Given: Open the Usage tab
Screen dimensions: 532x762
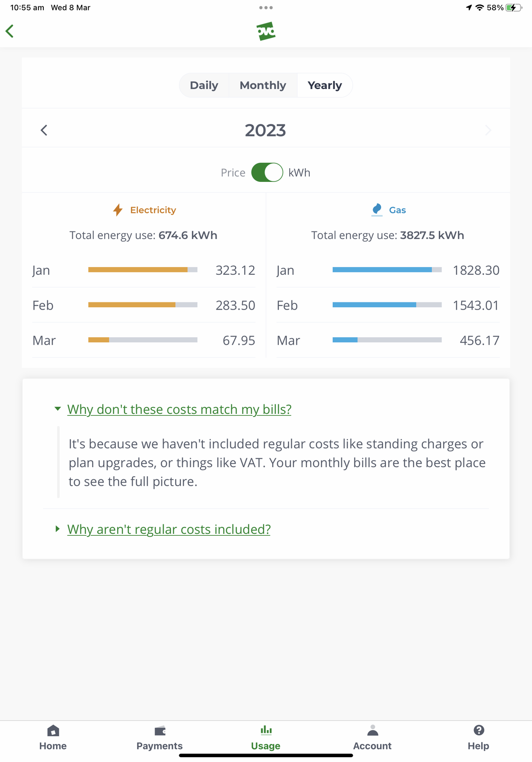Looking at the screenshot, I should [x=266, y=737].
